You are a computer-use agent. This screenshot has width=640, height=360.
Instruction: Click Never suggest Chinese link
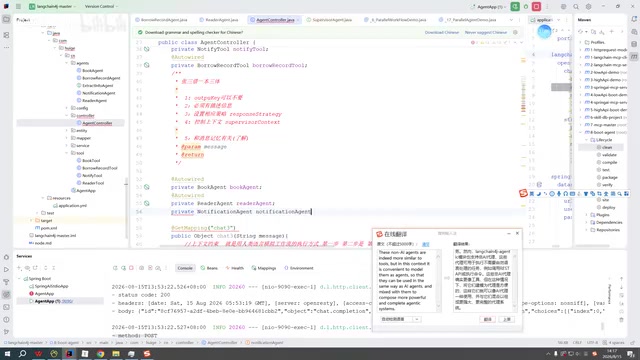[x=486, y=32]
